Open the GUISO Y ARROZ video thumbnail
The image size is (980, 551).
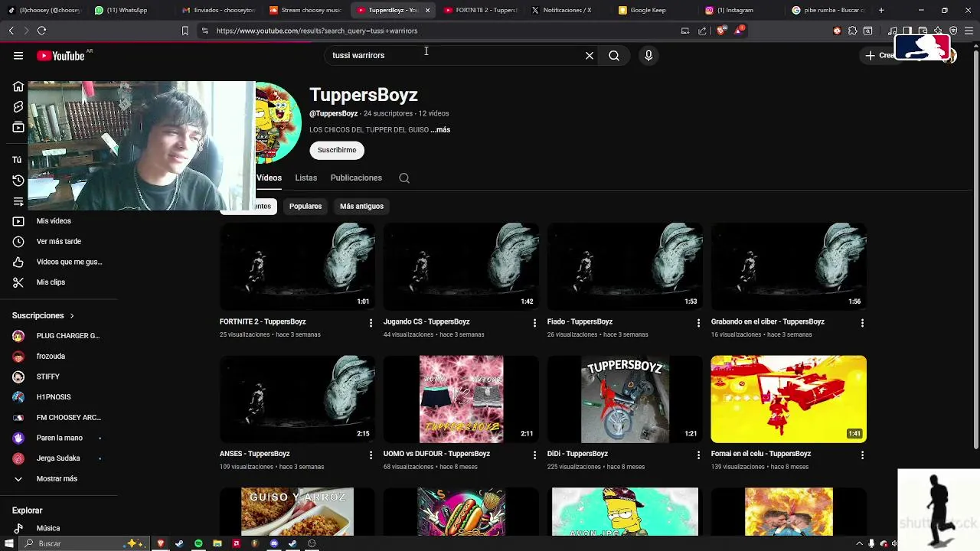click(x=297, y=511)
